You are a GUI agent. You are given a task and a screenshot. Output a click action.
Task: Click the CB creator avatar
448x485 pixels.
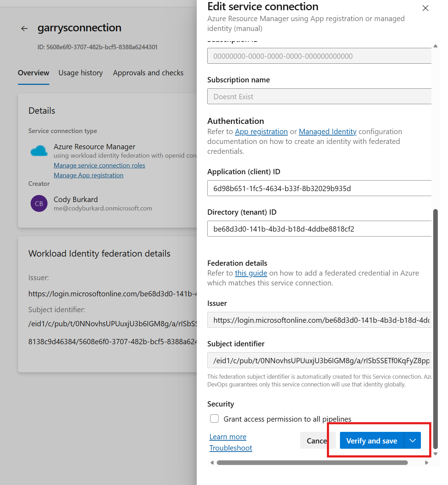[39, 203]
